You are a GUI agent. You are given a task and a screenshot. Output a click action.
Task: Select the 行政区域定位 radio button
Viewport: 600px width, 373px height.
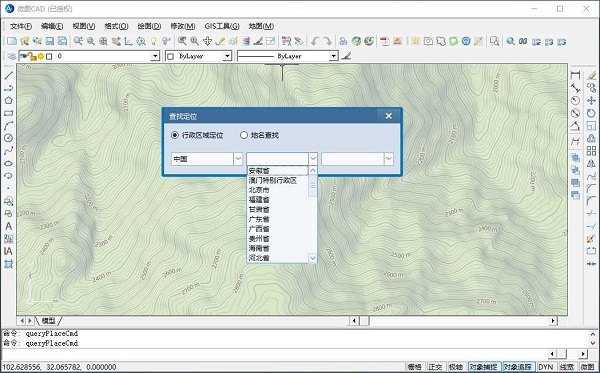point(175,135)
